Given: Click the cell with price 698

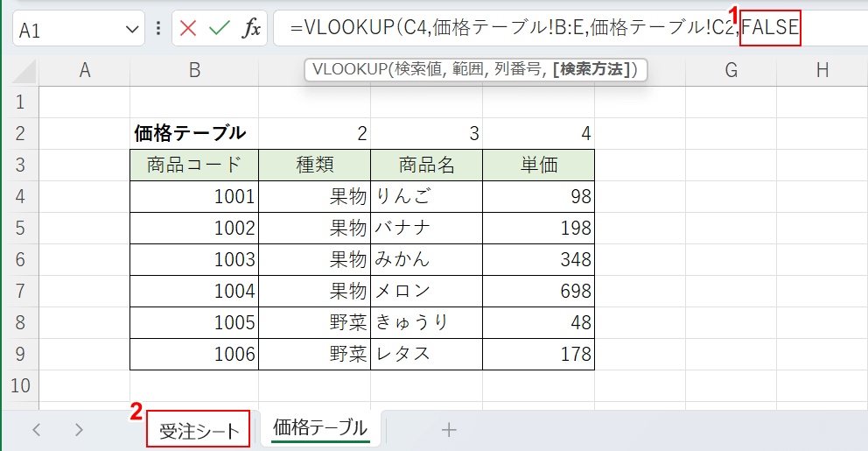Looking at the screenshot, I should 538,291.
